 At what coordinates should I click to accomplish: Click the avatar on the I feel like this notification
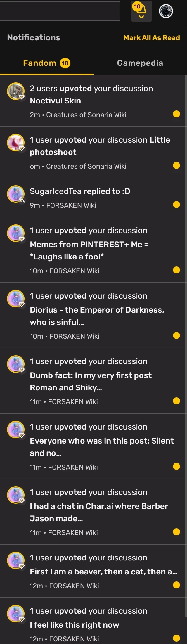pos(16,614)
